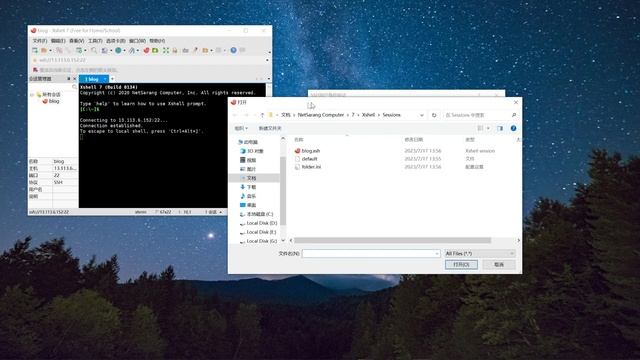Image resolution: width=640 pixels, height=360 pixels.
Task: Click the file name input field
Action: 371,253
